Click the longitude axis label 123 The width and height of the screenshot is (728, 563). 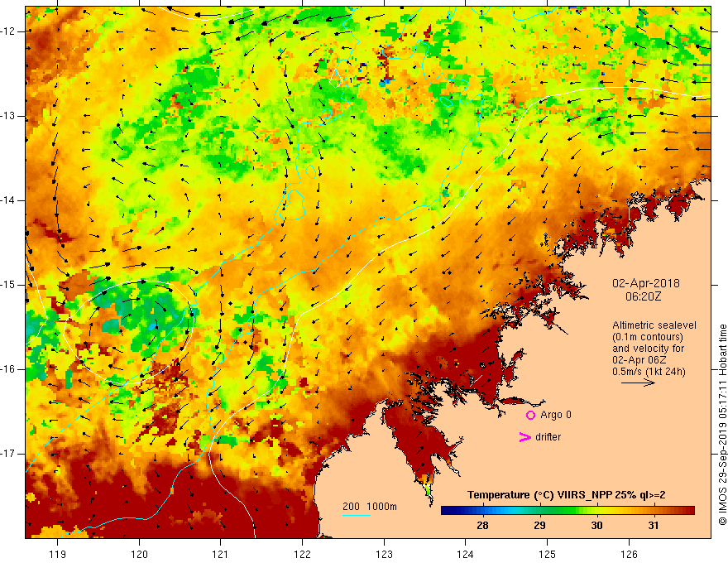coord(384,554)
